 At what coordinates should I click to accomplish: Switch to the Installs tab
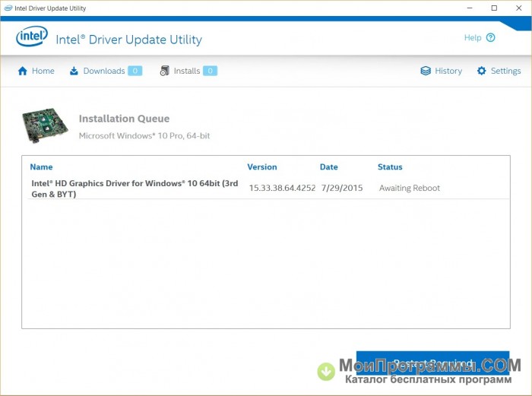click(188, 71)
